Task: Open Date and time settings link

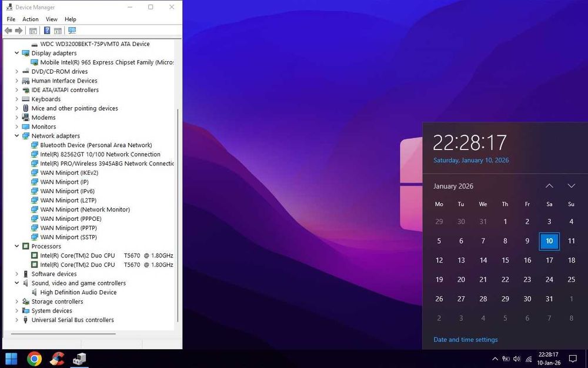Action: point(466,340)
